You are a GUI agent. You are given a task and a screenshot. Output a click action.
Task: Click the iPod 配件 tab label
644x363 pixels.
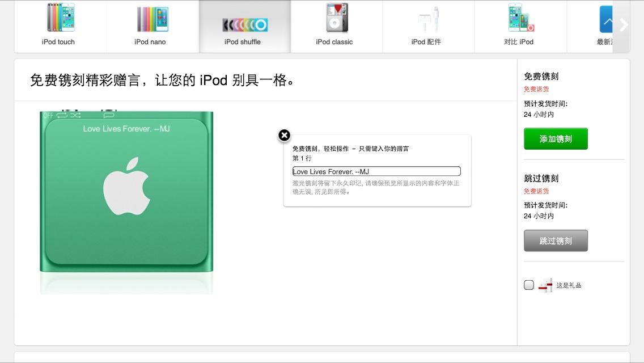tap(426, 42)
